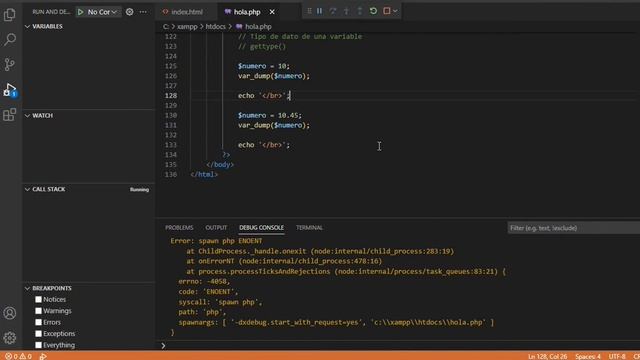This screenshot has width=640, height=360.
Task: Click the '// gettype()' comment line
Action: [x=262, y=46]
